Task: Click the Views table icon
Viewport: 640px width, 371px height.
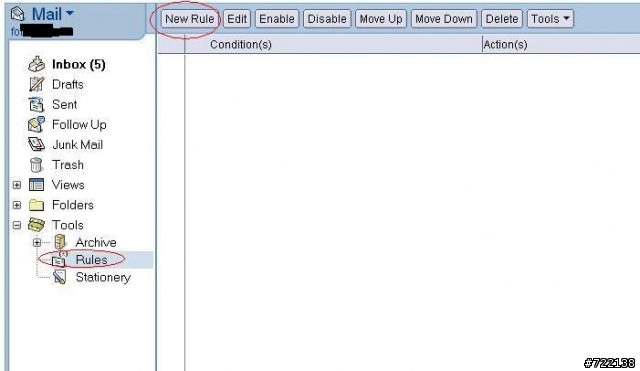Action: click(36, 185)
